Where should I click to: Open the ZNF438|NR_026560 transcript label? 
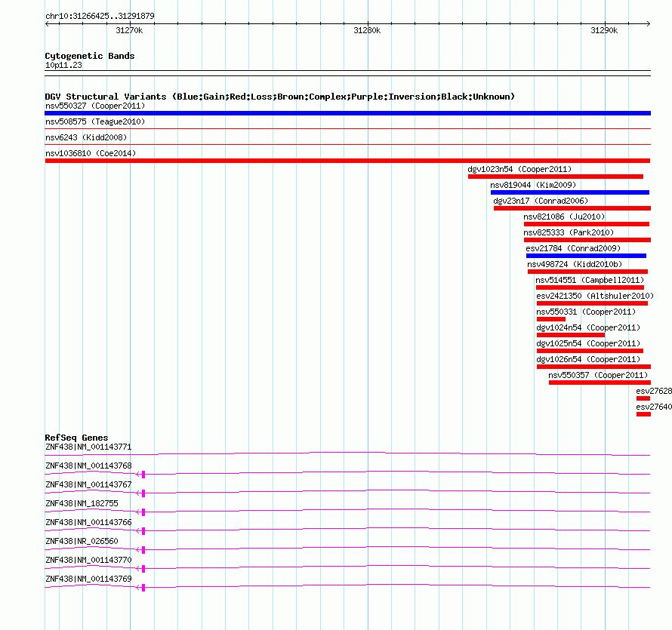[82, 541]
